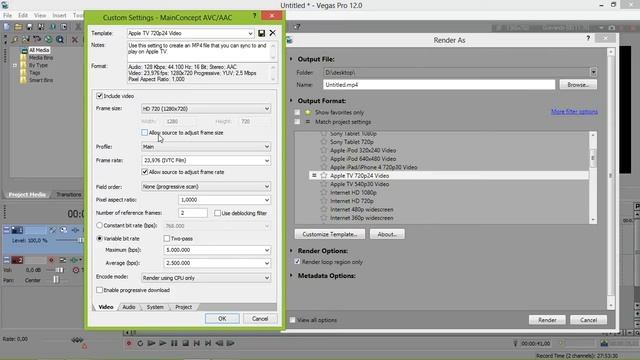The width and height of the screenshot is (640, 360).
Task: Click the New project icon in main toolbar
Action: [x=7, y=27]
